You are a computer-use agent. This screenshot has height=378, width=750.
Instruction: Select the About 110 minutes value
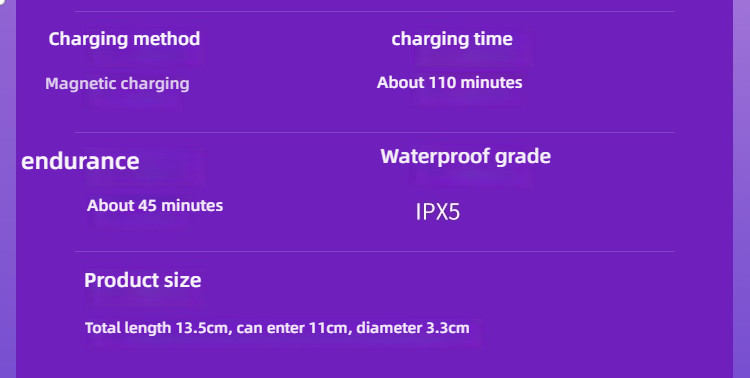[450, 82]
